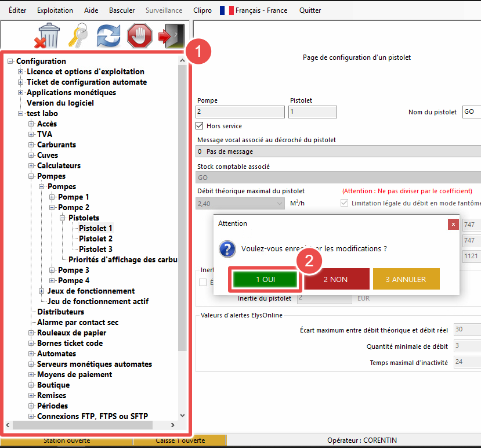Toggle the Limitation légale du débit checkbox

[345, 203]
